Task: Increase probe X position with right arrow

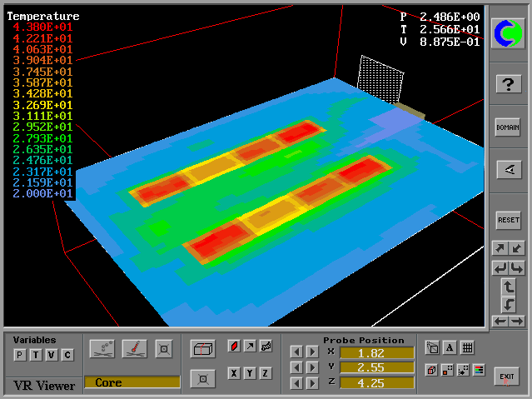Action: pyautogui.click(x=312, y=352)
